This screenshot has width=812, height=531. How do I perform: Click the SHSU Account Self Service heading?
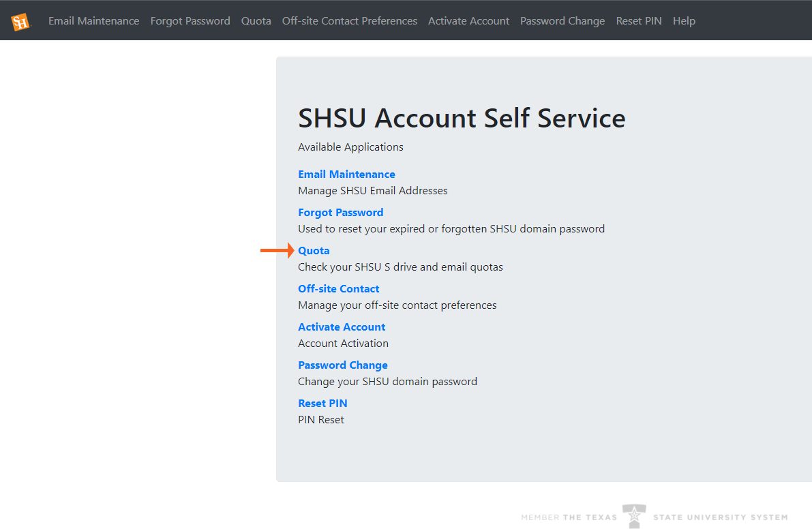pos(462,118)
